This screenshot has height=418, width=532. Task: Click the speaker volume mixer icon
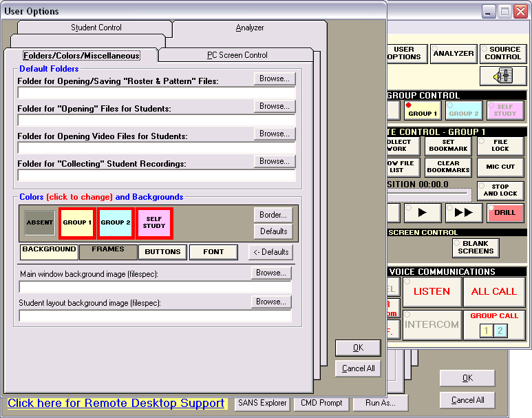point(502,76)
